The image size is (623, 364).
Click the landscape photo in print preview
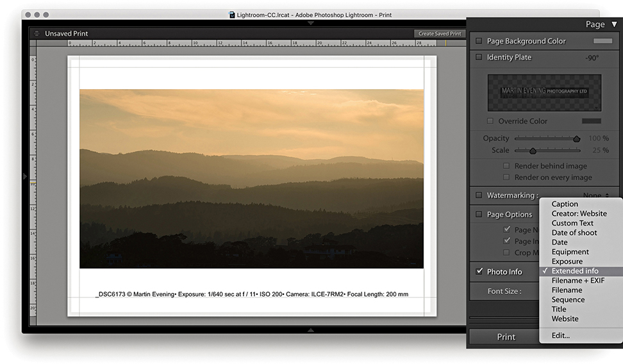pos(251,179)
